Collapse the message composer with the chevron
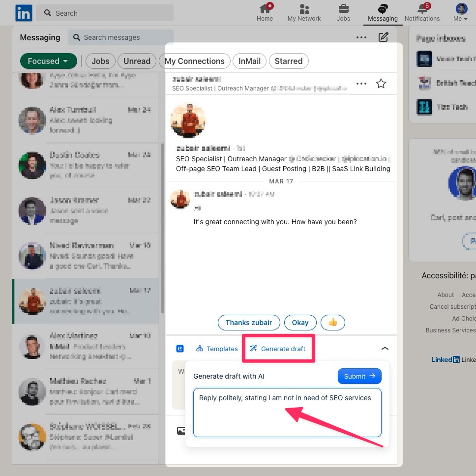The height and width of the screenshot is (476, 476). (x=385, y=348)
